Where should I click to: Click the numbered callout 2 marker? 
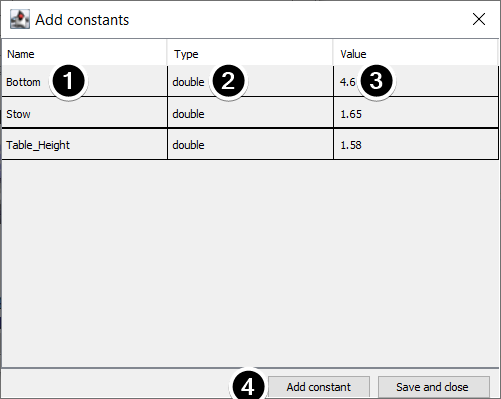[228, 81]
